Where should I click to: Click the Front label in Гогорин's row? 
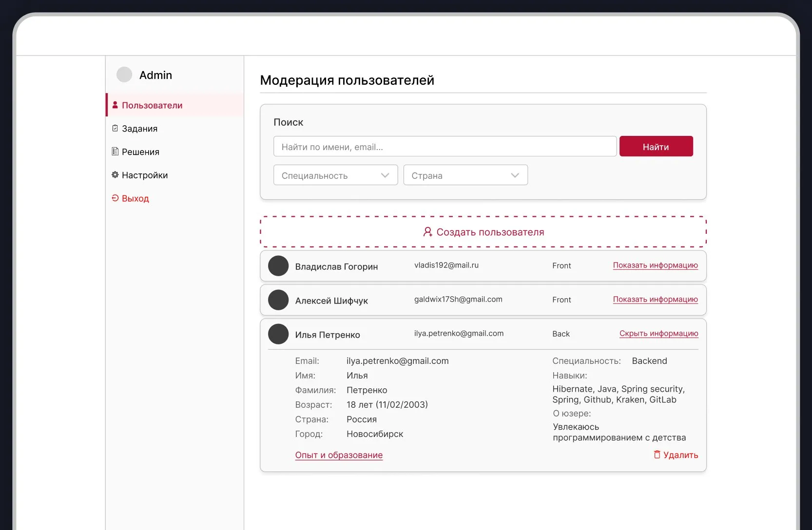click(561, 265)
